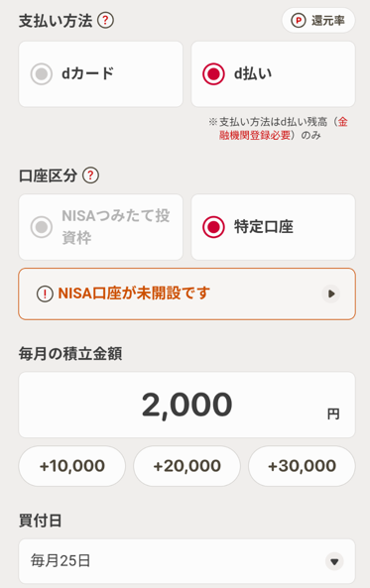Add +30,000 to monthly amount
This screenshot has width=370, height=588.
(x=302, y=466)
